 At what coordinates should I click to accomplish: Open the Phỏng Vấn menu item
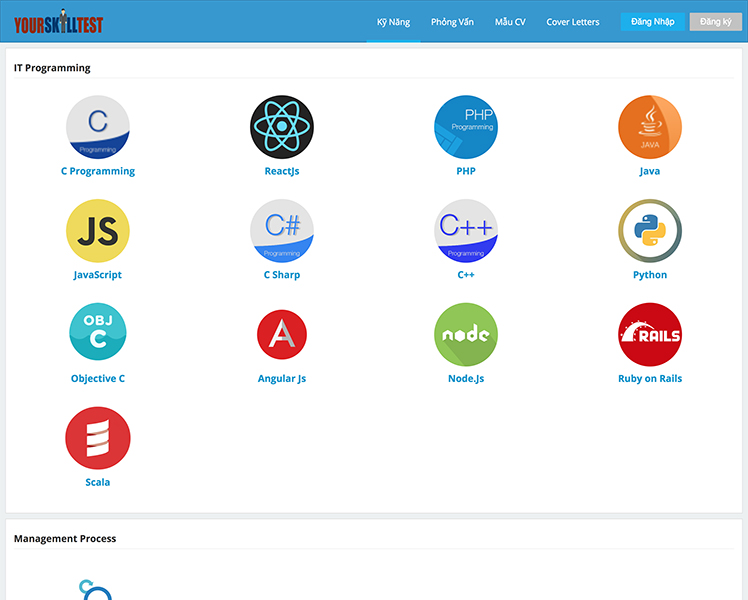coord(452,22)
